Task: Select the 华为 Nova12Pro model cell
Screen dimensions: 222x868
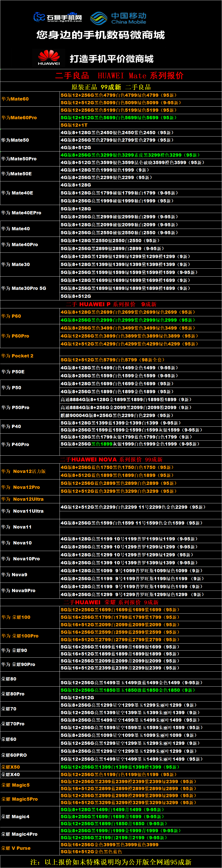Action: [x=30, y=487]
